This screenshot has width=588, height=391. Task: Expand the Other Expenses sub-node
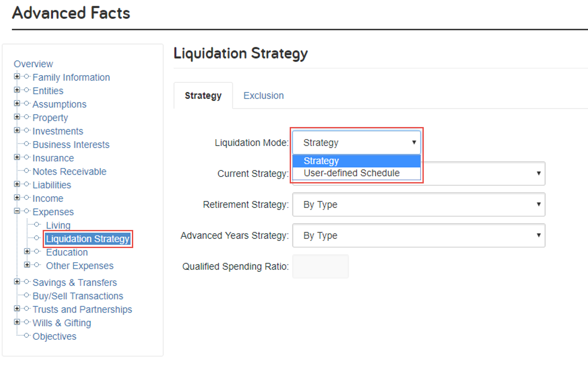tap(27, 265)
